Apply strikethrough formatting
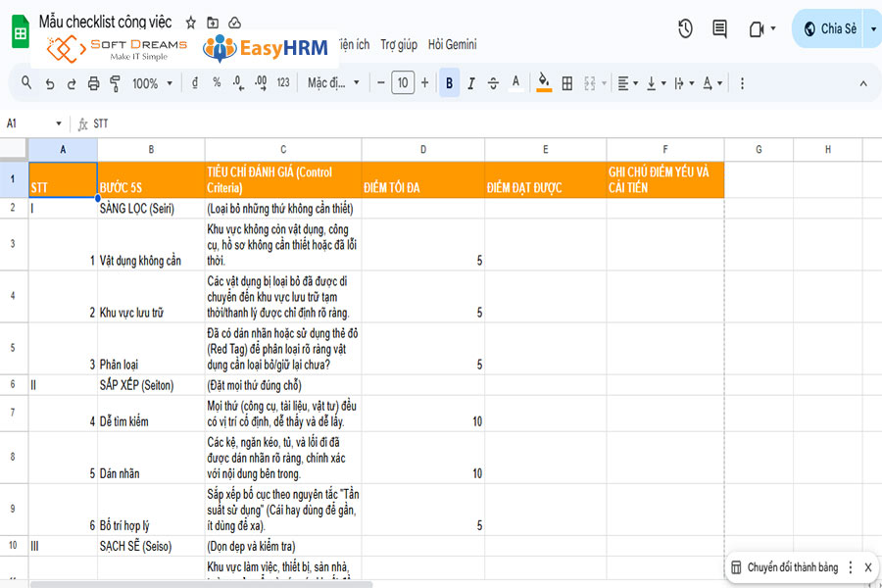 (492, 83)
